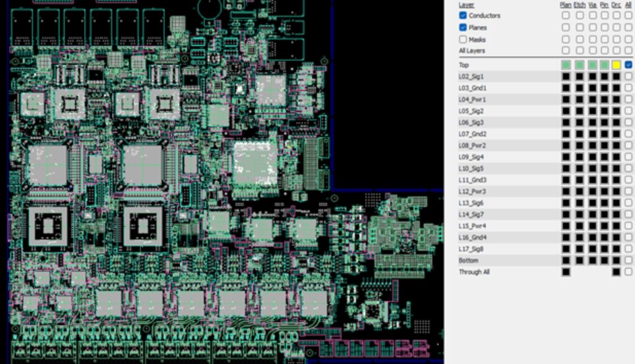The width and height of the screenshot is (635, 364).
Task: Enable All checkbox for Bottom layer
Action: [x=629, y=260]
